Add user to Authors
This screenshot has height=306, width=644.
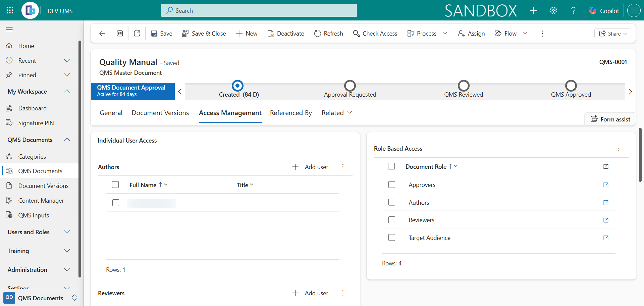(310, 167)
